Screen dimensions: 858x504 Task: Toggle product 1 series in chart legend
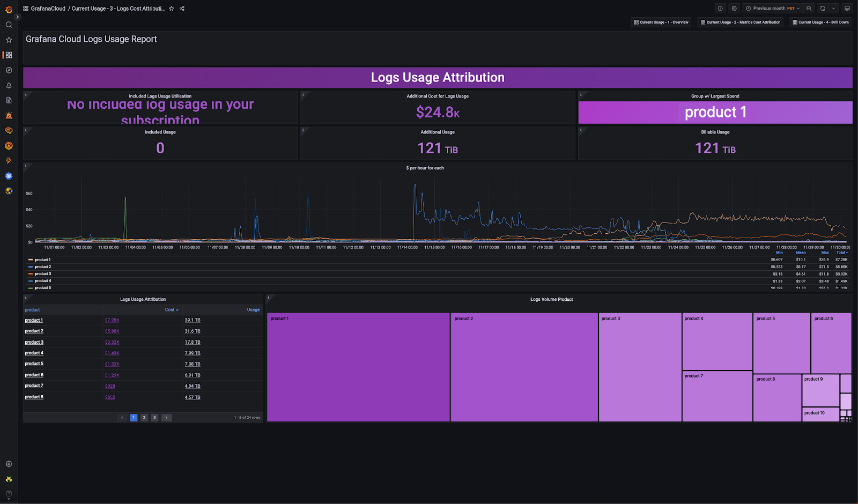click(42, 260)
